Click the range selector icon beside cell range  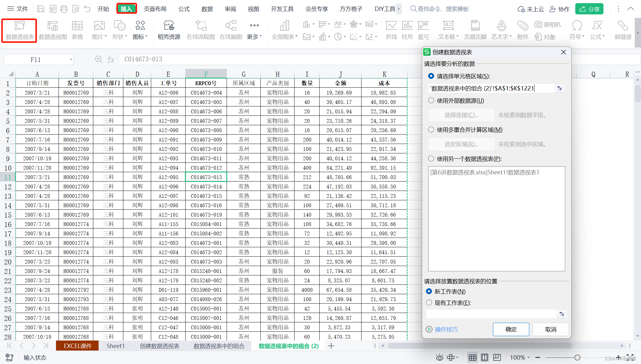(560, 88)
